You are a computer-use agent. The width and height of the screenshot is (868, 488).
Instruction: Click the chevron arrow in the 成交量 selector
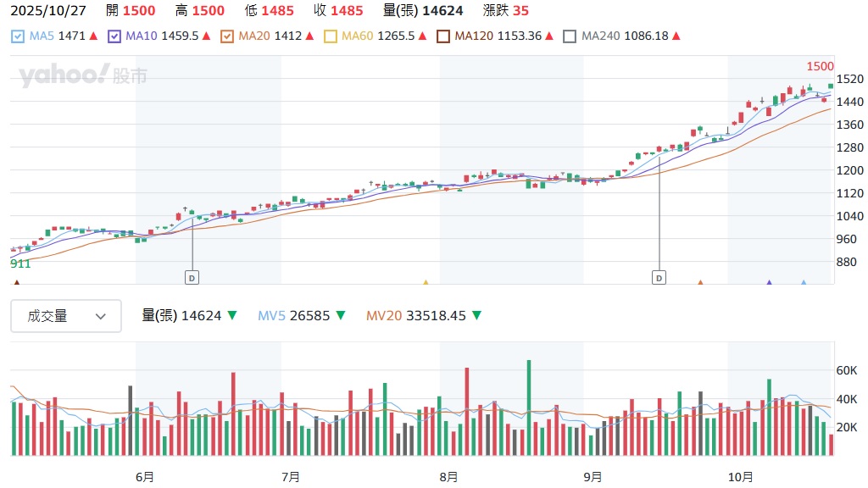pos(101,316)
